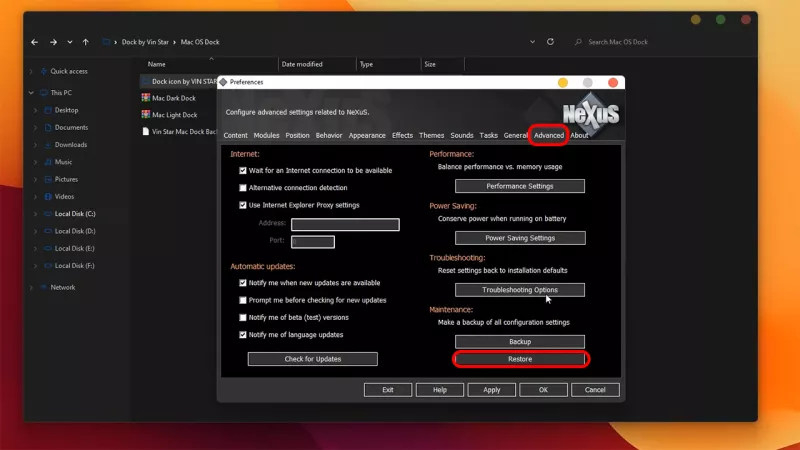Switch to the Position tab
Image resolution: width=800 pixels, height=450 pixels.
coord(297,136)
